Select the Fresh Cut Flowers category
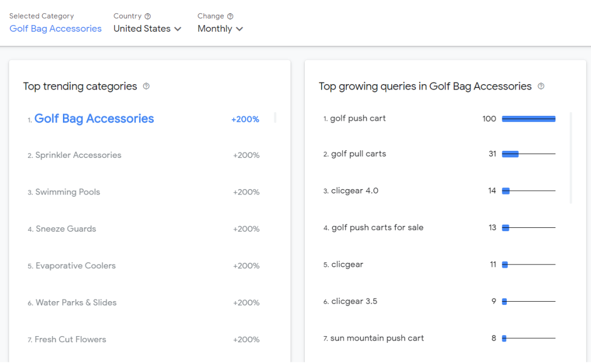This screenshot has height=364, width=591. pos(71,339)
